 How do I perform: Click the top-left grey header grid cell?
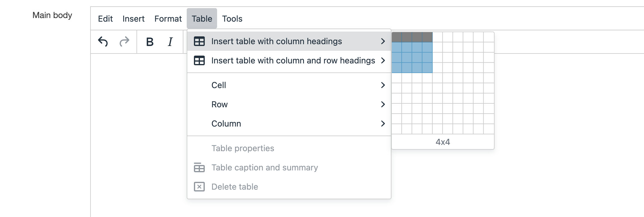(x=397, y=37)
